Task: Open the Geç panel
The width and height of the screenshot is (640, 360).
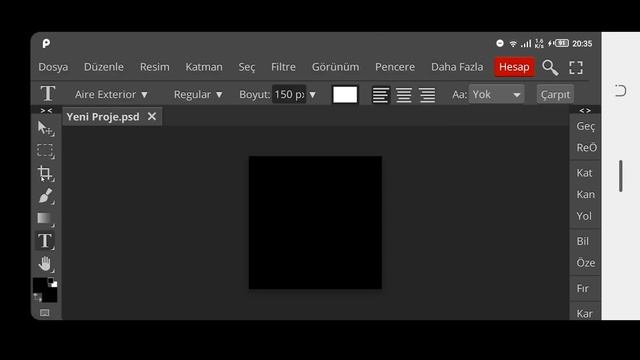Action: click(585, 126)
